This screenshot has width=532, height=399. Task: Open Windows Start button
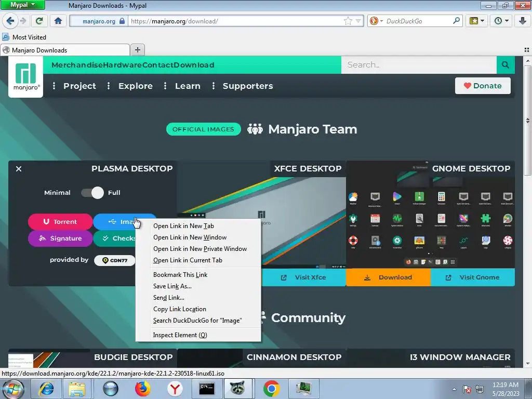[12, 389]
